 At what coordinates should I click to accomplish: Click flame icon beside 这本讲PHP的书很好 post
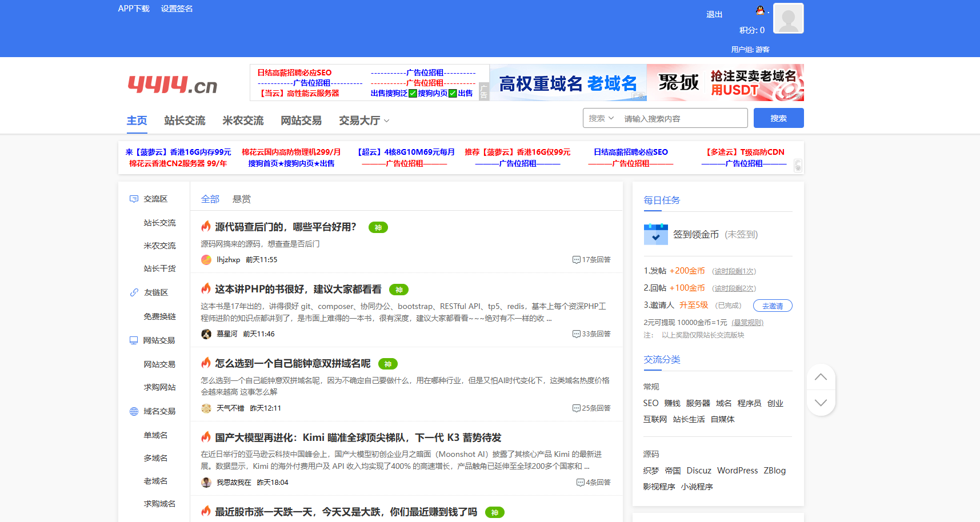point(206,289)
